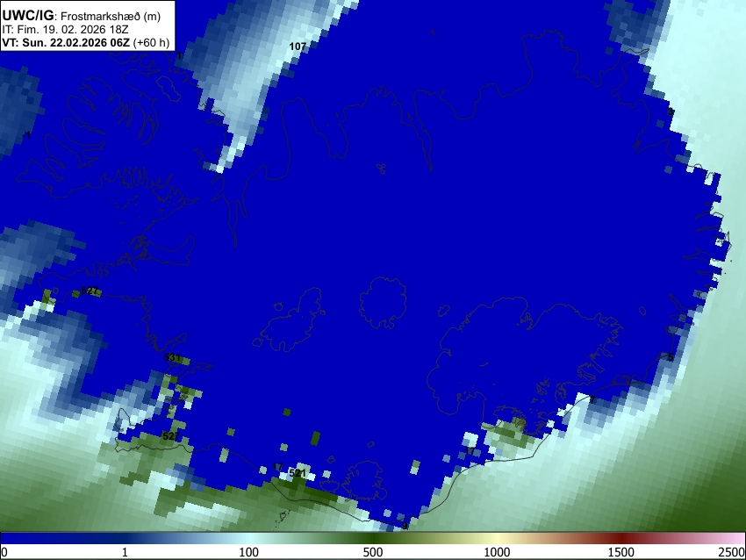Click the 'VT: Sun. 22.02.2026 06Z' valid time
This screenshot has height=560, width=746.
click(x=66, y=42)
